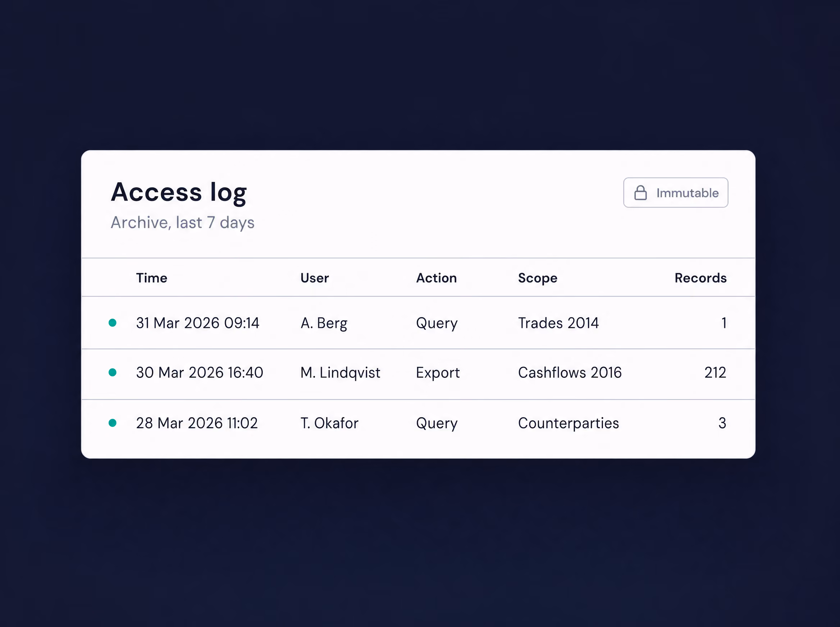Click the timestamp 30 Mar 2026 16:40

pyautogui.click(x=200, y=373)
